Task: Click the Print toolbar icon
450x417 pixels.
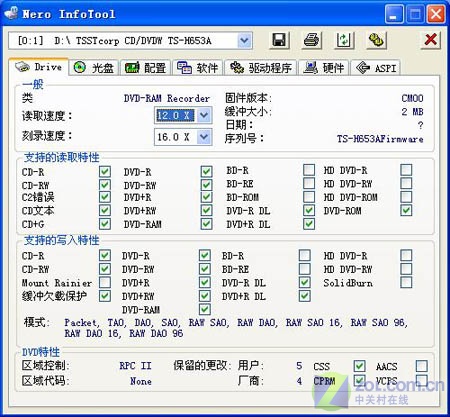Action: pos(312,40)
